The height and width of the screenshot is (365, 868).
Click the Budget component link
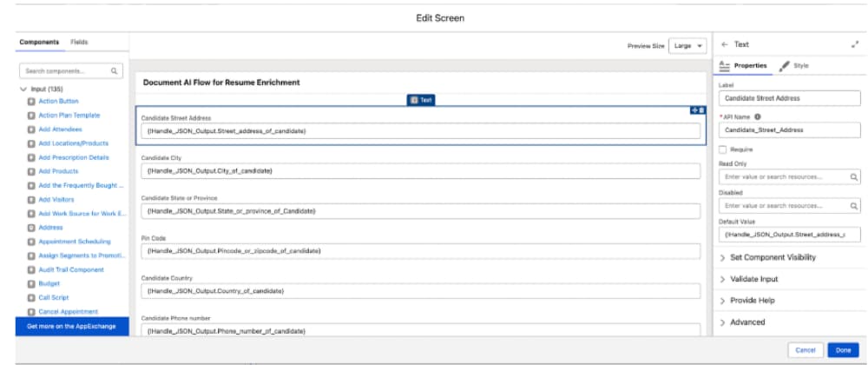click(x=49, y=283)
